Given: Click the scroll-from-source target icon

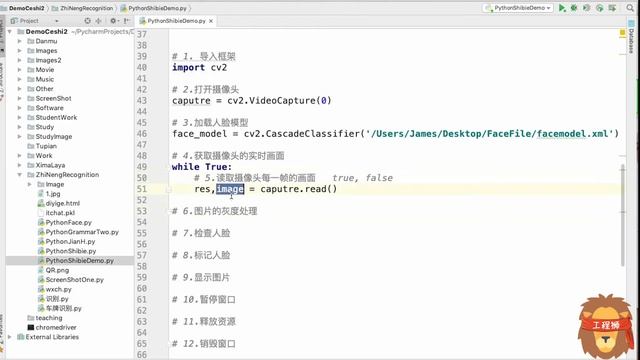Looking at the screenshot, I should 87,20.
